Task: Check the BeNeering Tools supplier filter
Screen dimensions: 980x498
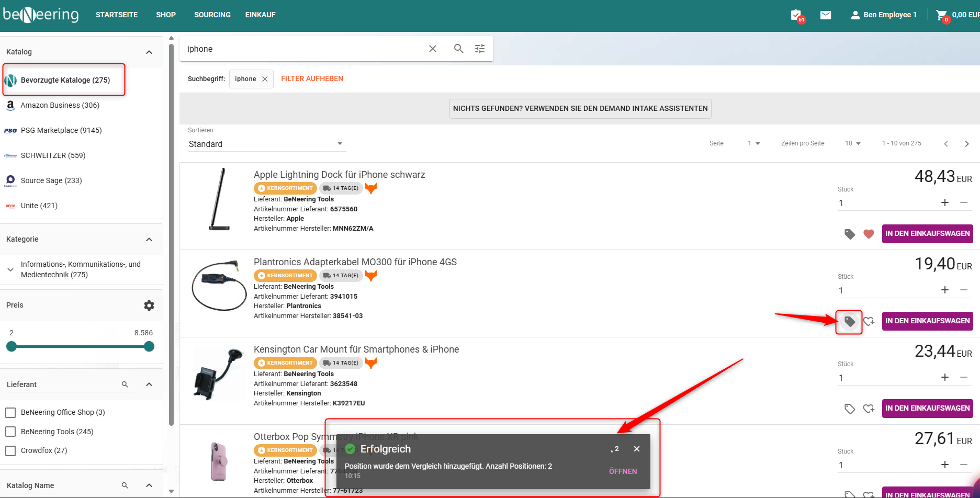Action: click(10, 432)
